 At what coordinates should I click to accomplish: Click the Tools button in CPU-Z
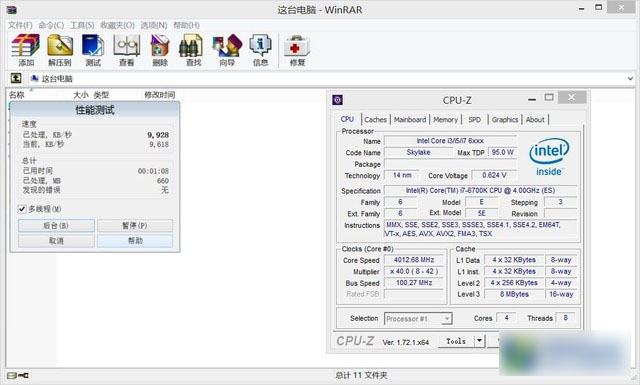(456, 341)
